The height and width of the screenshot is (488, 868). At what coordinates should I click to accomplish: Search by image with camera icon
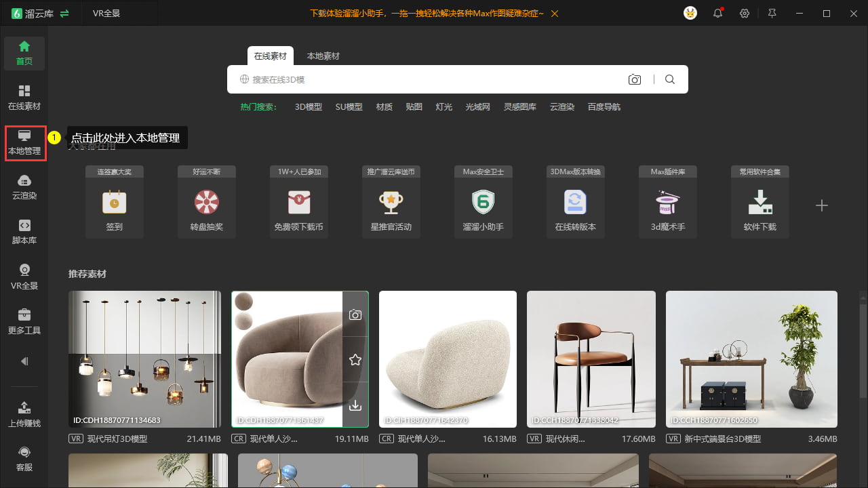point(635,79)
